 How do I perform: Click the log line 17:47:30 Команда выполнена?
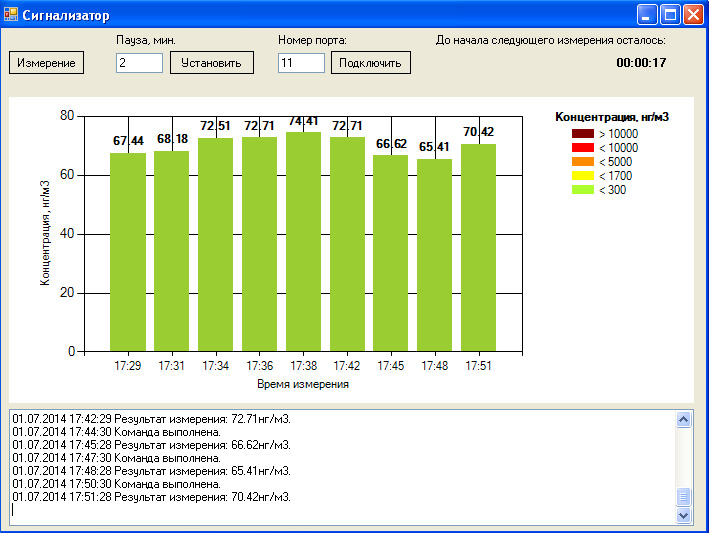tap(117, 458)
